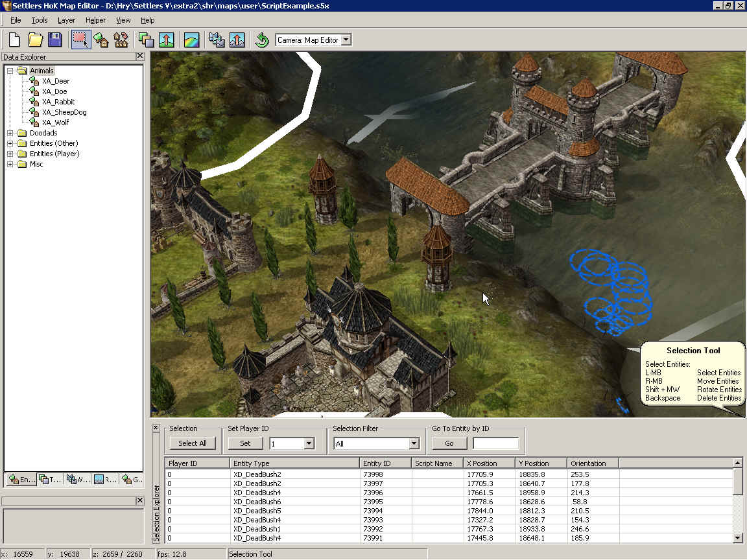Expand the Entities (Other) folder node
This screenshot has height=560, width=747.
tap(10, 143)
